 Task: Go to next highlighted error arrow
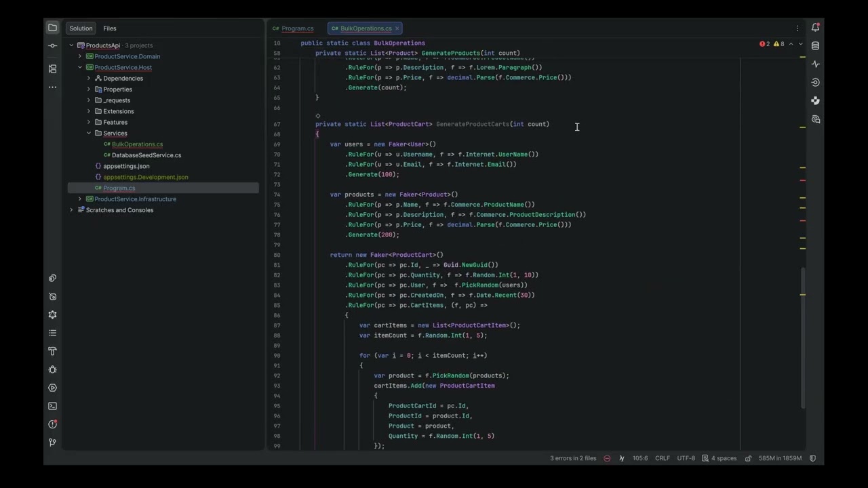tap(800, 44)
